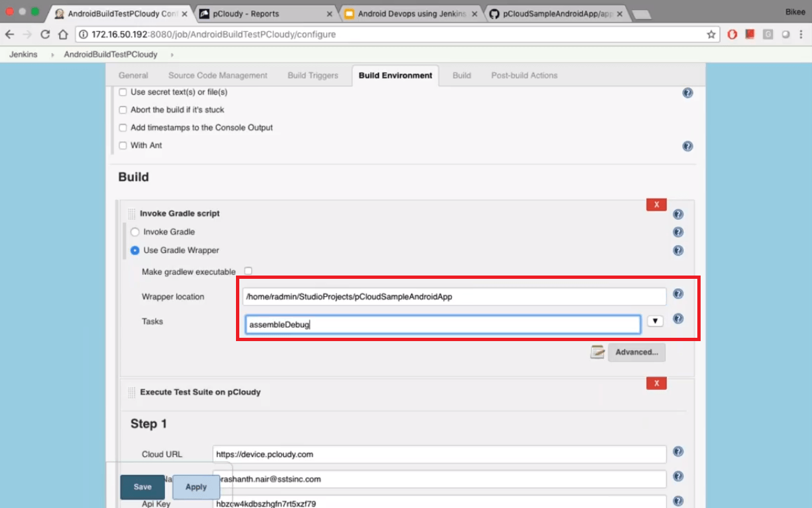Check Abort the build if it's stuck
The height and width of the screenshot is (508, 812).
coord(123,110)
